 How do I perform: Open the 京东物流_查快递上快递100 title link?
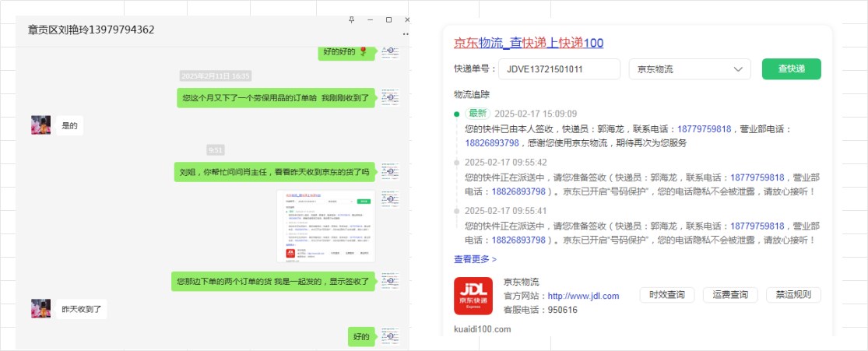pyautogui.click(x=529, y=43)
